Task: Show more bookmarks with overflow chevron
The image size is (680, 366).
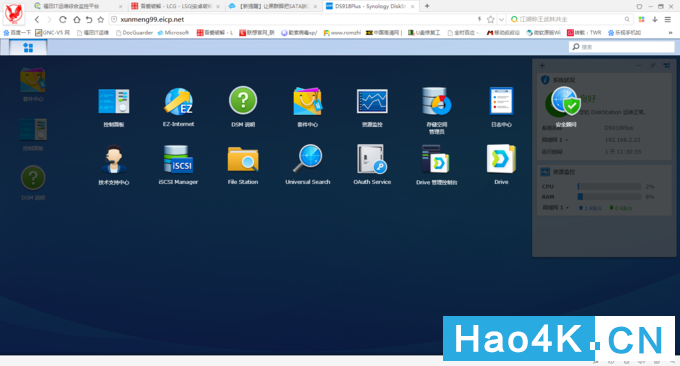Action: pyautogui.click(x=671, y=33)
